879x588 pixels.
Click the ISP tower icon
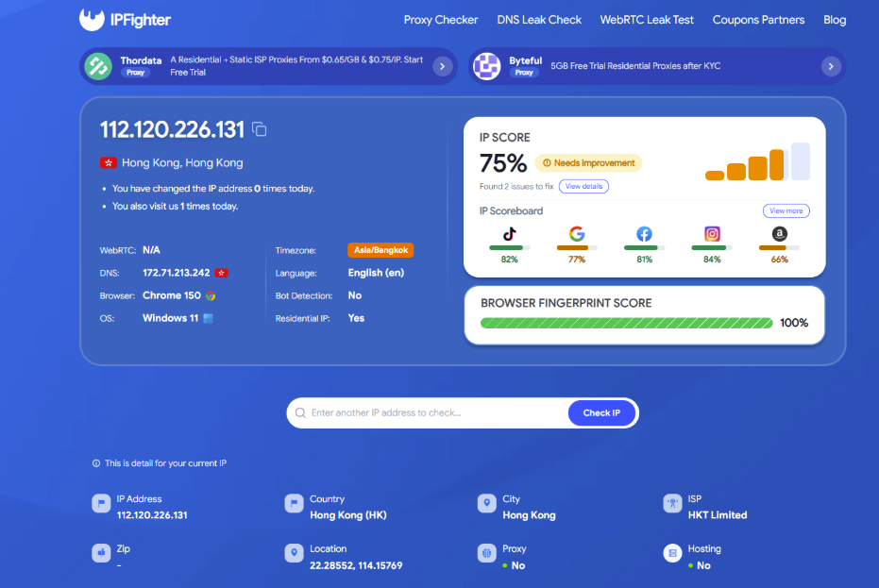672,503
